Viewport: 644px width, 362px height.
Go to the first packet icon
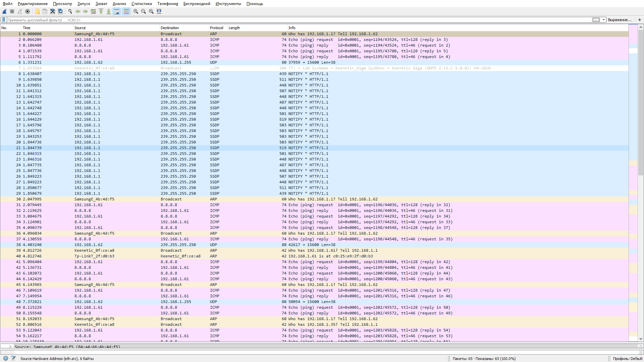point(101,11)
